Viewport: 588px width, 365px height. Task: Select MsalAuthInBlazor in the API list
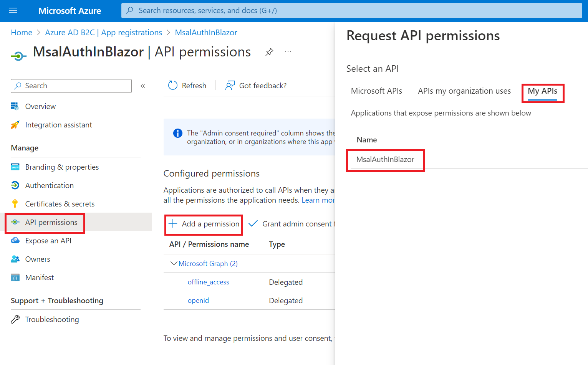pos(385,159)
